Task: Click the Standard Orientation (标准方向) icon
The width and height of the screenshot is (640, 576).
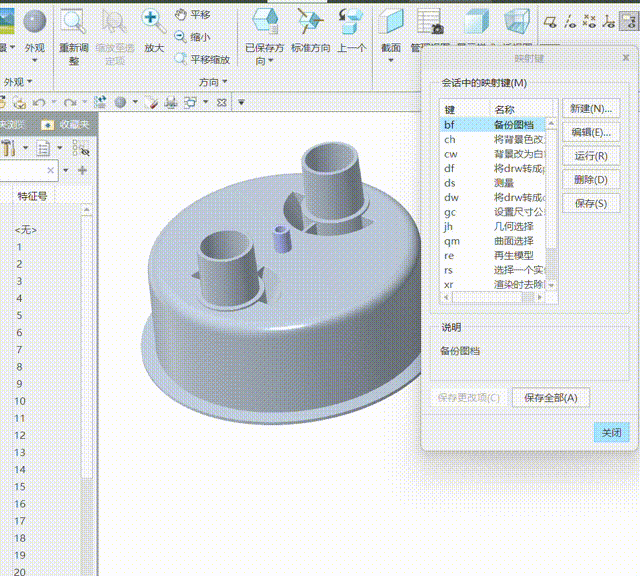Action: [x=310, y=21]
